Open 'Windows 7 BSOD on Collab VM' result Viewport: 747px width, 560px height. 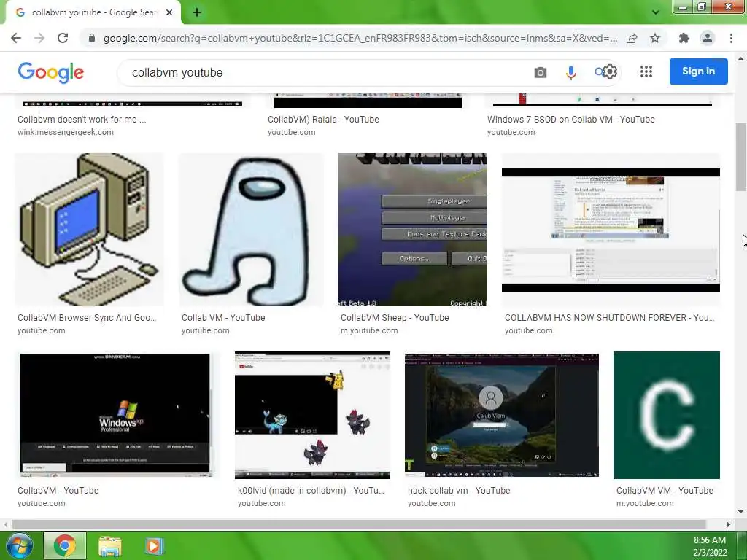(570, 120)
